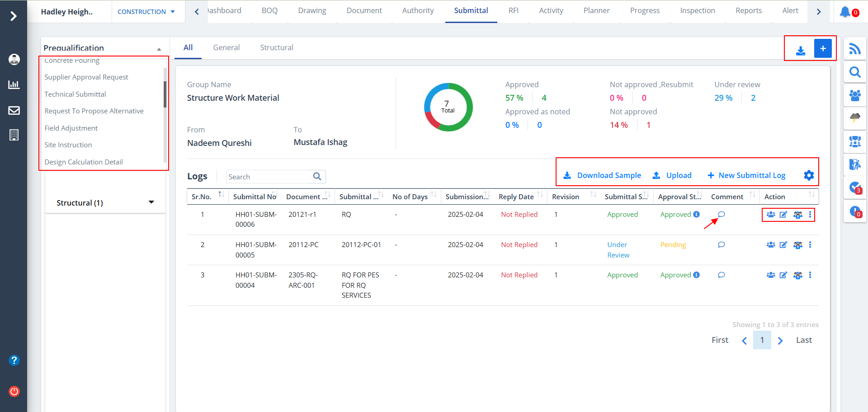Open the table settings gear icon
868x412 pixels.
(x=809, y=175)
